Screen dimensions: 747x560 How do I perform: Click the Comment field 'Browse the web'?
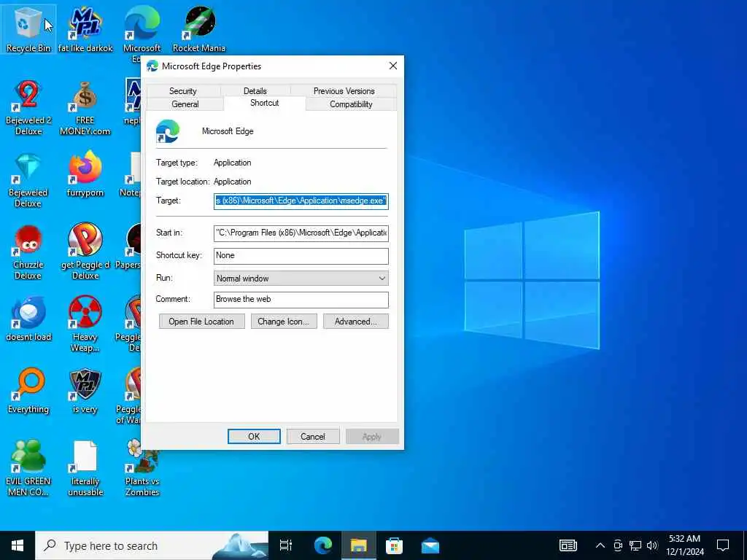click(x=301, y=300)
